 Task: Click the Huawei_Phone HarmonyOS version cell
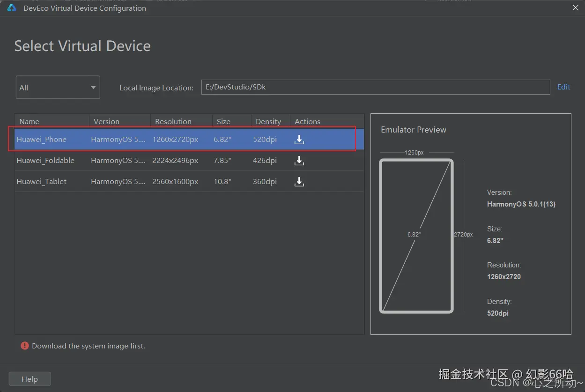pyautogui.click(x=118, y=140)
